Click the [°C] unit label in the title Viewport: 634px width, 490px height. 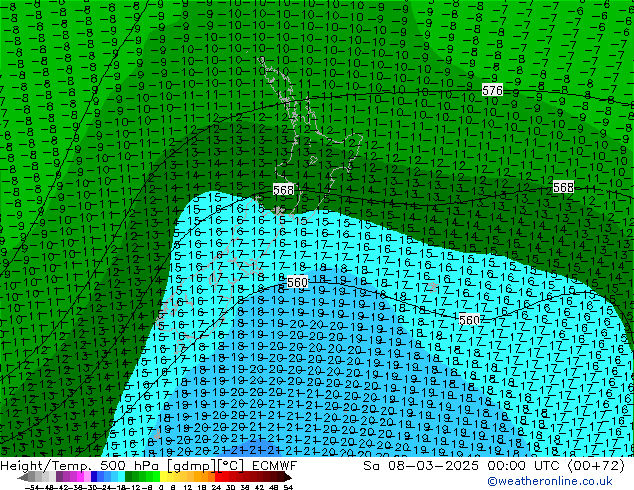231,466
